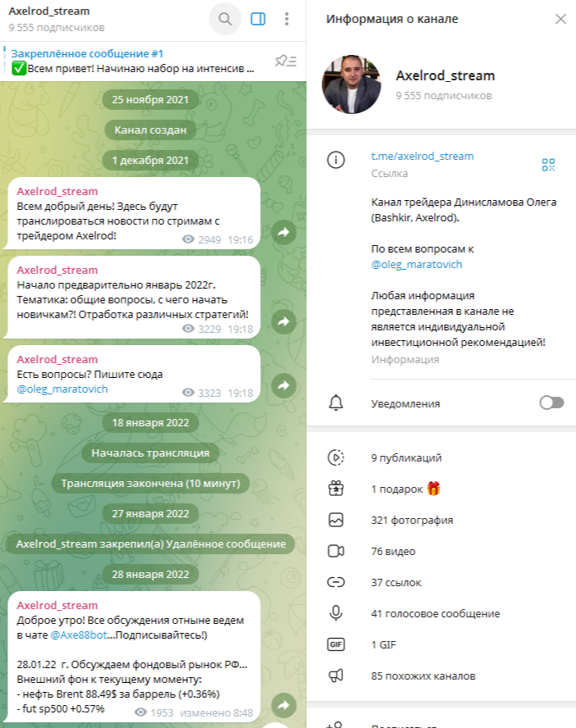The width and height of the screenshot is (576, 728).
Task: Forward the 'Всем добрый день' message
Action: click(284, 232)
